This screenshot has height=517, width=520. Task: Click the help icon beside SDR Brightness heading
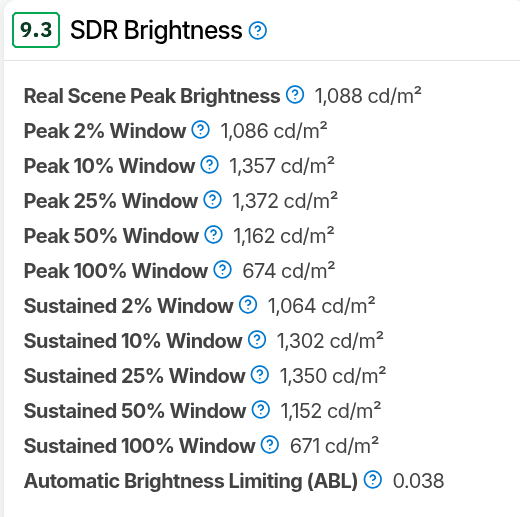258,31
